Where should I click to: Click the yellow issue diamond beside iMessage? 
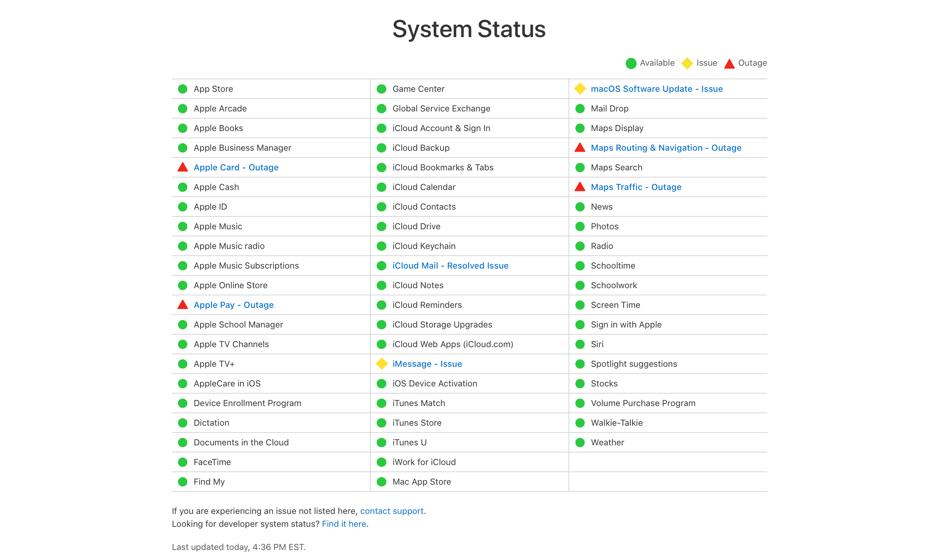pyautogui.click(x=381, y=364)
